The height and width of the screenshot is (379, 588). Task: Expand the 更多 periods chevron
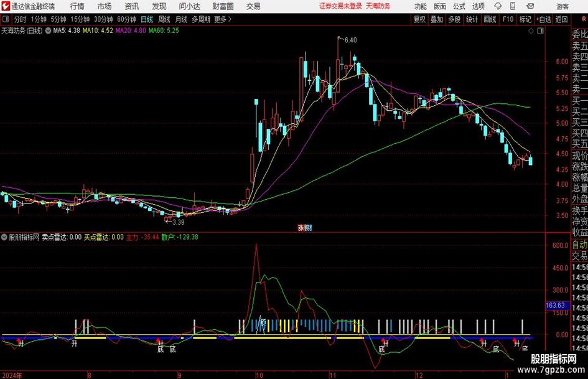223,19
